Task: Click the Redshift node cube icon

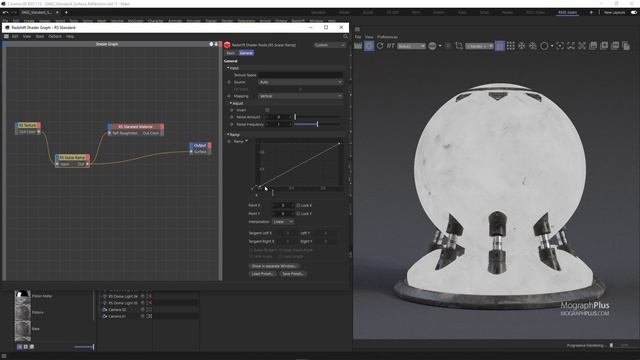Action: (x=227, y=45)
